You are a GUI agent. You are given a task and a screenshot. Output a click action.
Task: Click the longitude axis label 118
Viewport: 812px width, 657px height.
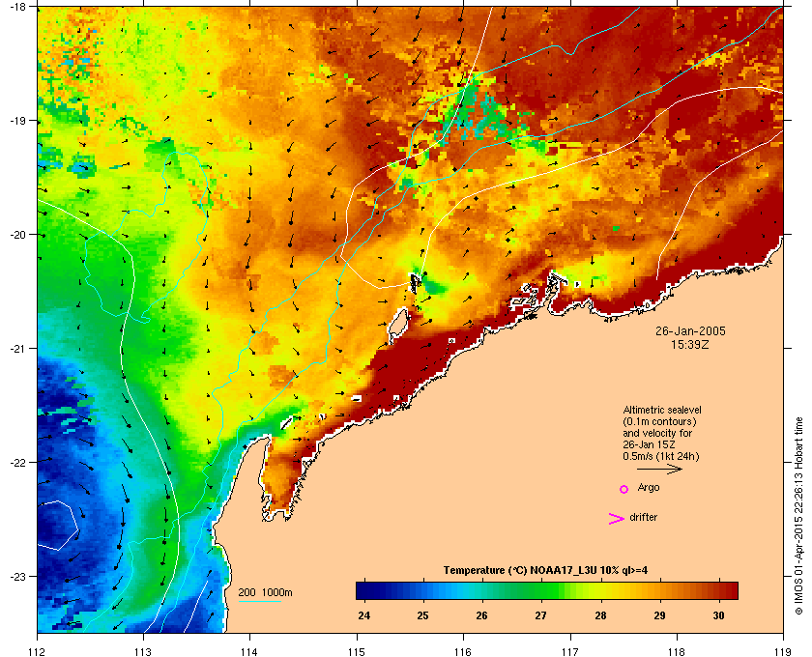[x=677, y=652]
